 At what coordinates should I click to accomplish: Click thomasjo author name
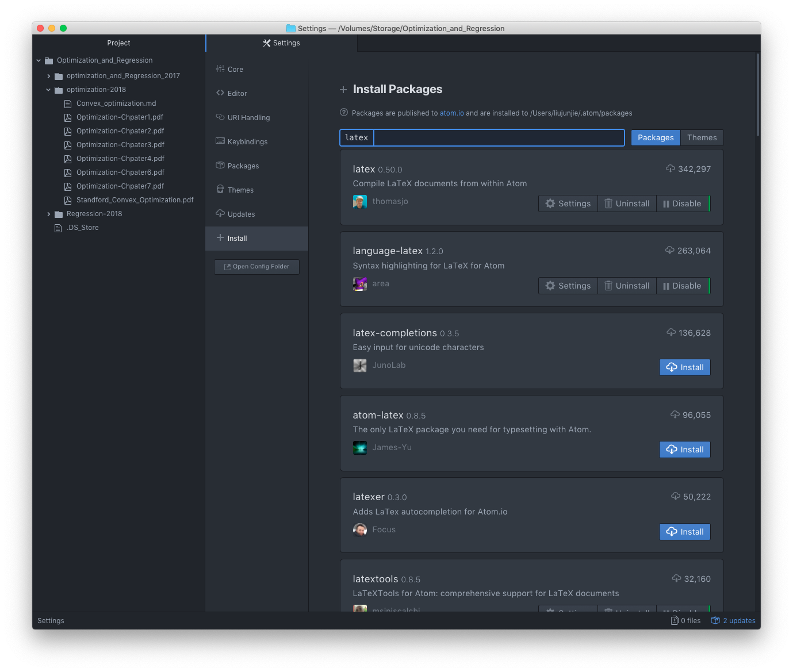pyautogui.click(x=390, y=202)
